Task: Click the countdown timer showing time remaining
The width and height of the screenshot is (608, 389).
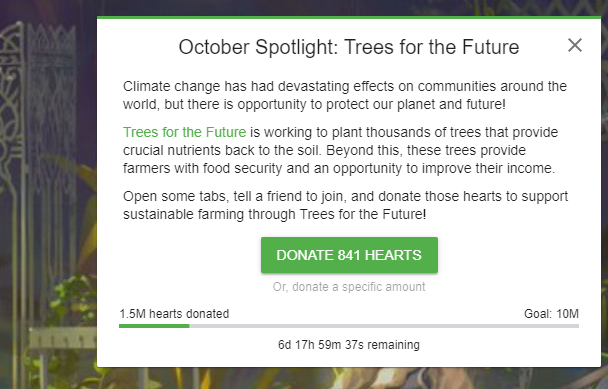Action: point(349,344)
